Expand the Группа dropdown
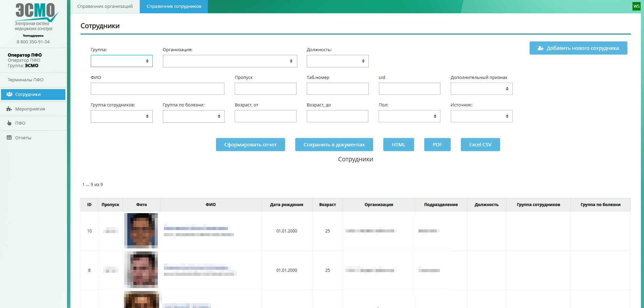Image resolution: width=644 pixels, height=308 pixels. tap(122, 61)
